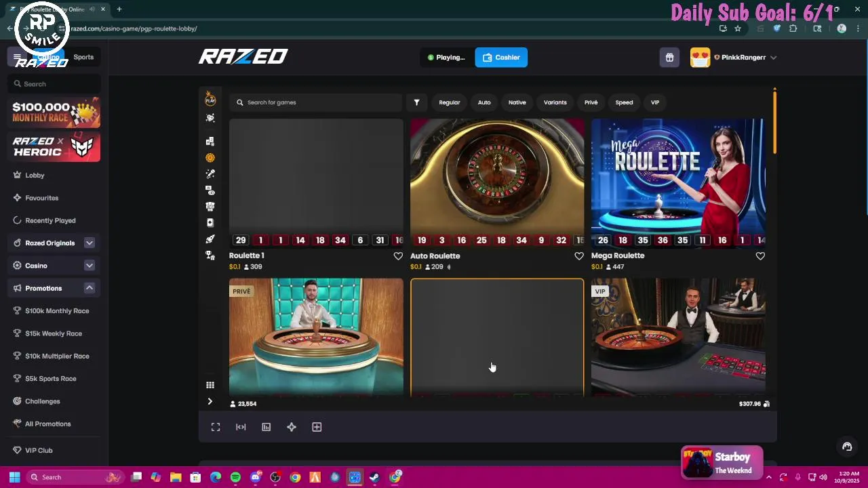Click the RAZED logo in header

pos(243,57)
